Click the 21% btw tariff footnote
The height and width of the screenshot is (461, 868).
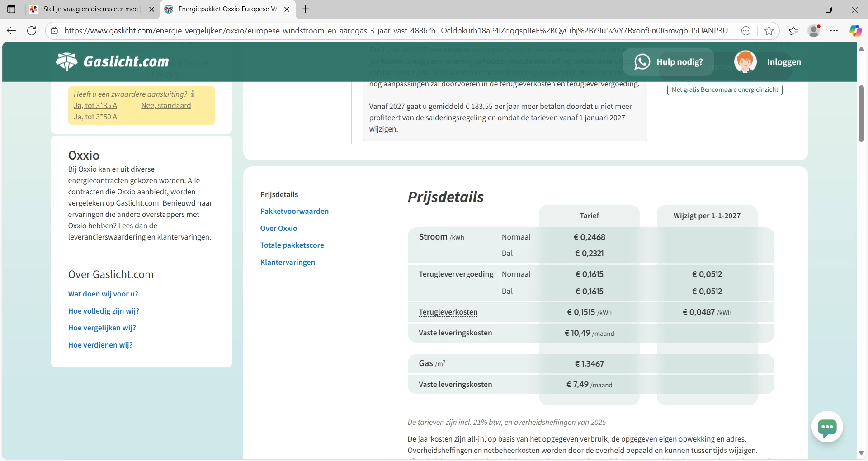pyautogui.click(x=506, y=422)
